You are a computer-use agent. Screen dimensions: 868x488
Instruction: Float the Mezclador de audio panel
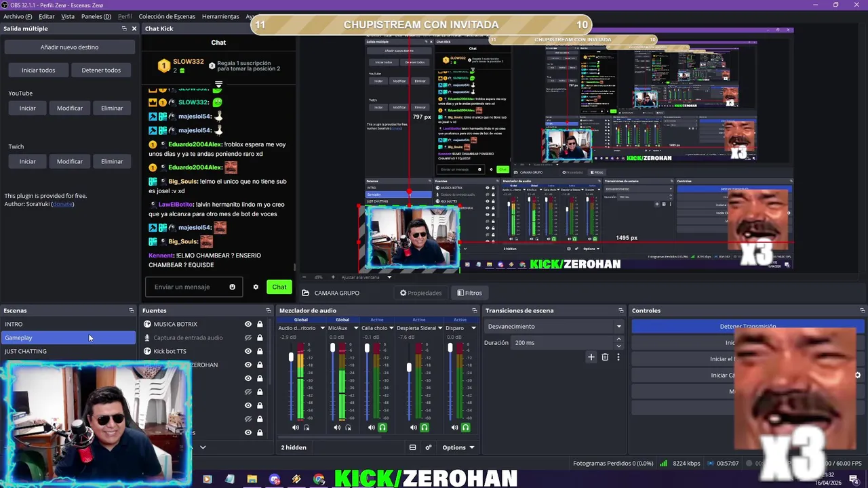point(475,310)
